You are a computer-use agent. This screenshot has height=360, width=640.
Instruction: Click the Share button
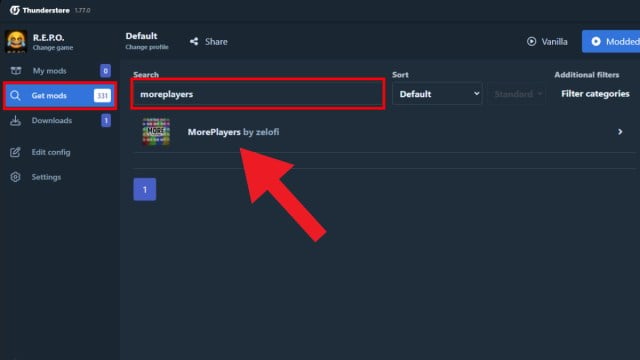click(209, 42)
